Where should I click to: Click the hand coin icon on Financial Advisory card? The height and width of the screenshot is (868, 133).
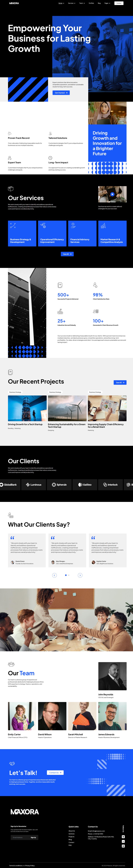click(x=73, y=226)
